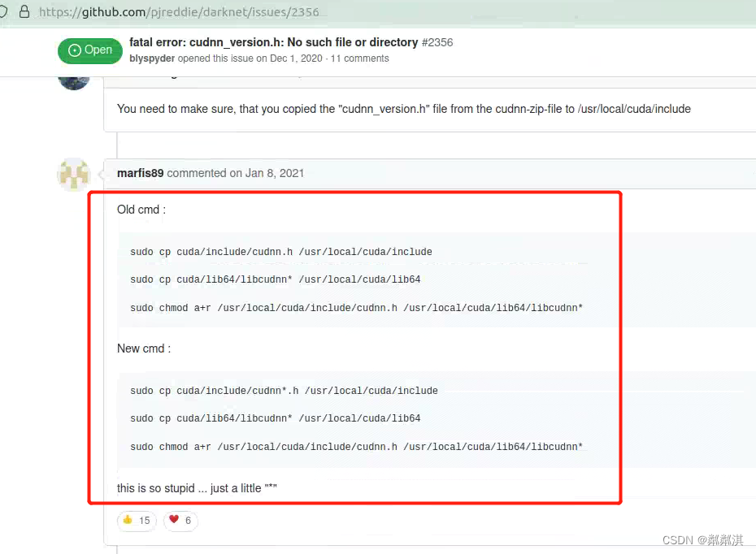Click the 11 comments count
This screenshot has height=554, width=756.
coord(360,58)
